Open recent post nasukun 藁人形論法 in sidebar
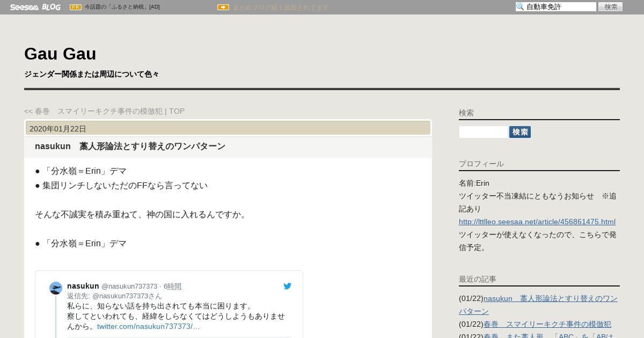This screenshot has width=644, height=338. (x=538, y=305)
